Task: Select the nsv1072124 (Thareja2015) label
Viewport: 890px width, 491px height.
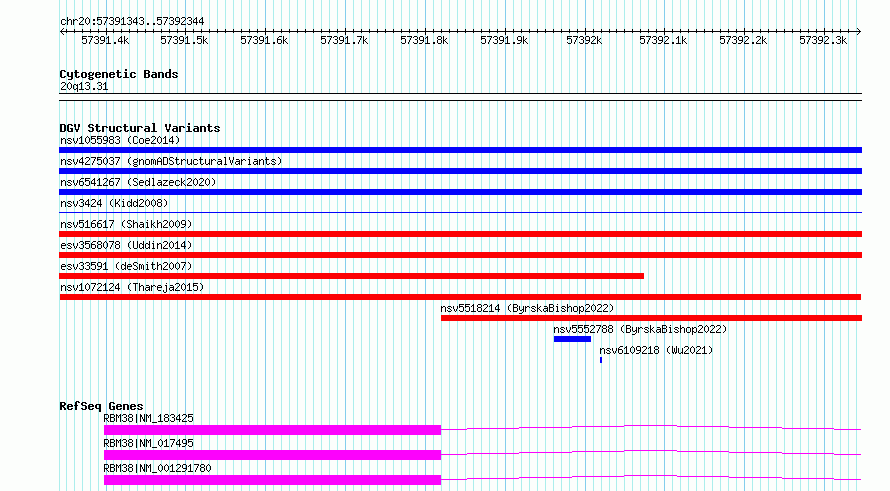Action: pyautogui.click(x=132, y=287)
